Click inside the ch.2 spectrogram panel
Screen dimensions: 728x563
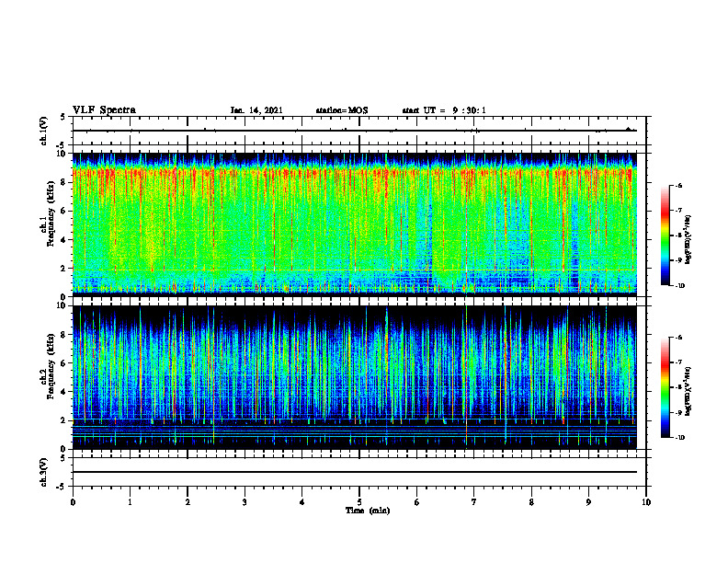[355, 377]
